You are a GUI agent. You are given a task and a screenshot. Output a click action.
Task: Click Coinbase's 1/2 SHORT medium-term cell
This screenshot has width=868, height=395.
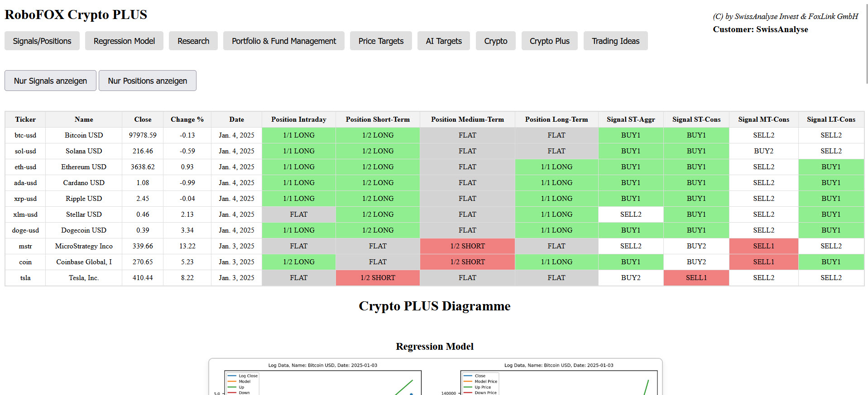coord(467,262)
